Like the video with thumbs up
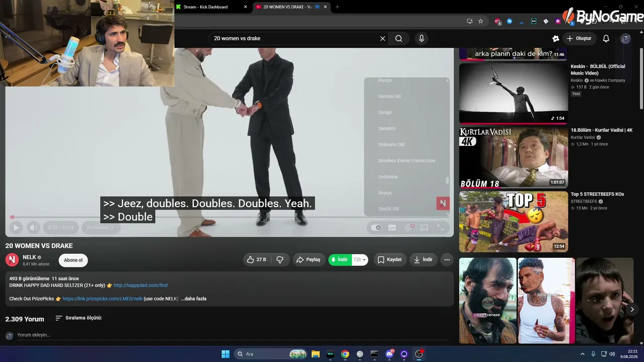The width and height of the screenshot is (644, 362). (x=257, y=260)
